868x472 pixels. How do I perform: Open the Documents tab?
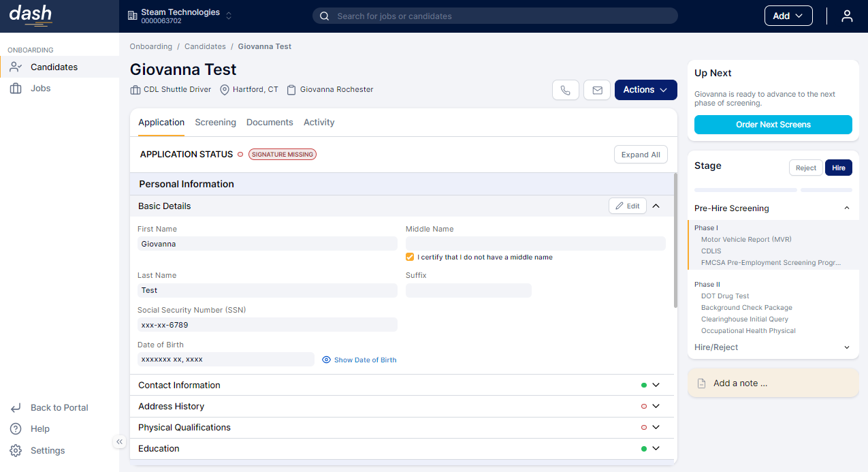[x=270, y=123]
